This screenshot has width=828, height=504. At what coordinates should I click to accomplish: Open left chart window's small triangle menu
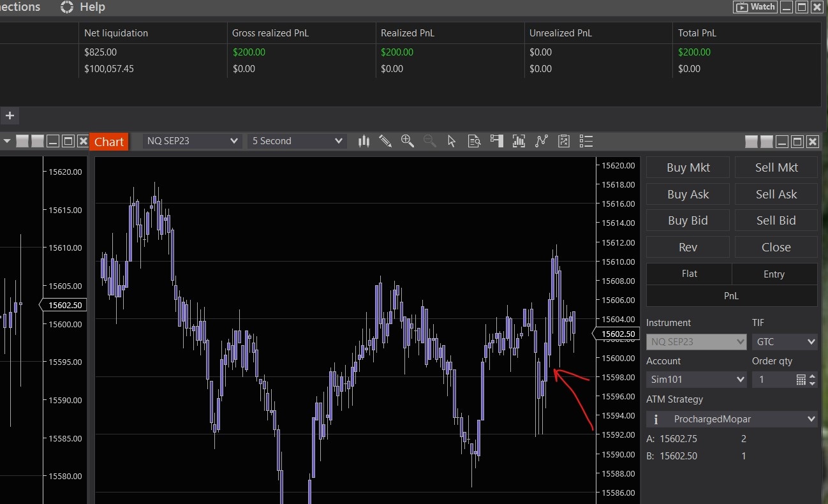click(x=7, y=141)
